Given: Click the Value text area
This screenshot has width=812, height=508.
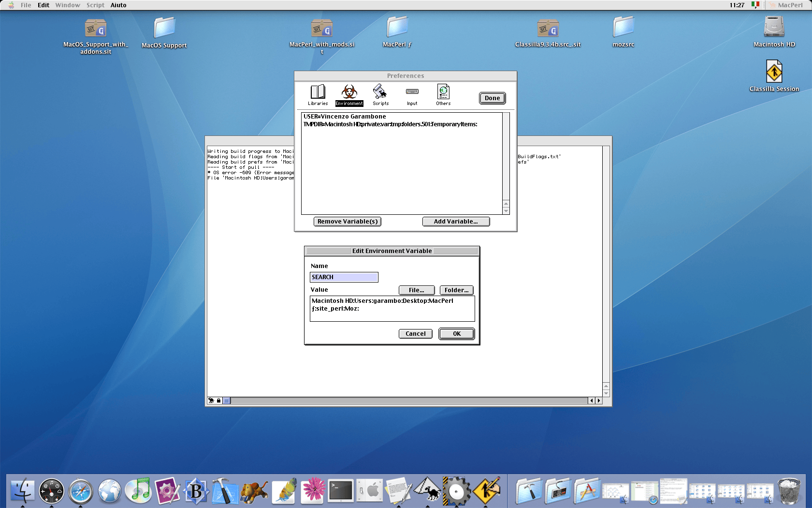Looking at the screenshot, I should pyautogui.click(x=392, y=309).
